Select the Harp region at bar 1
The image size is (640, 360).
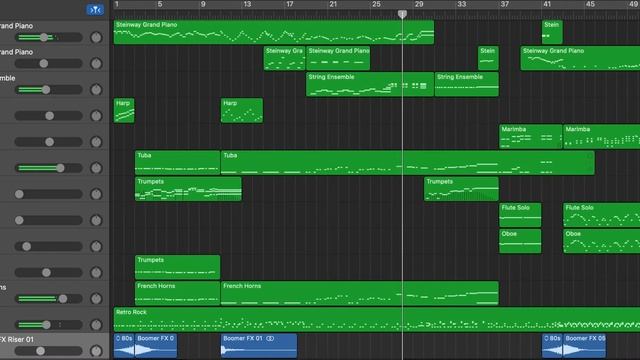pyautogui.click(x=124, y=111)
